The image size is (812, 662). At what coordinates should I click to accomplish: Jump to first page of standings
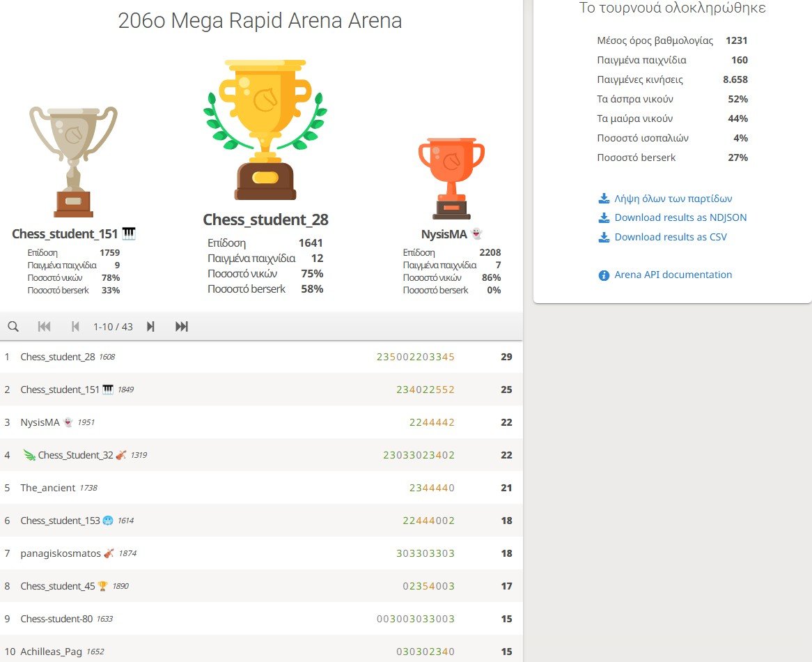(45, 326)
